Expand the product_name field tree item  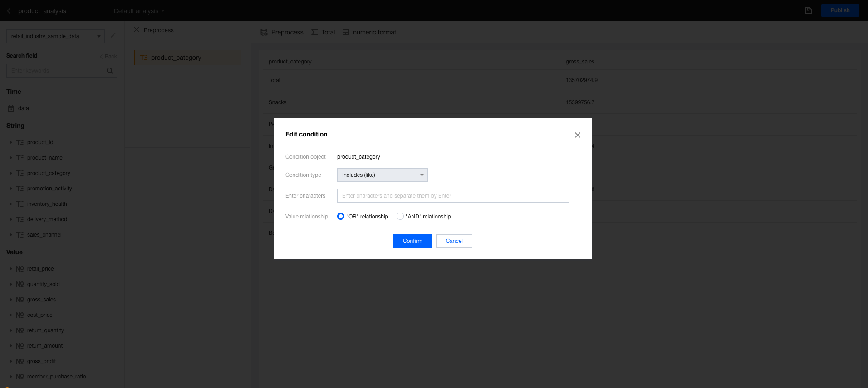[x=11, y=158]
